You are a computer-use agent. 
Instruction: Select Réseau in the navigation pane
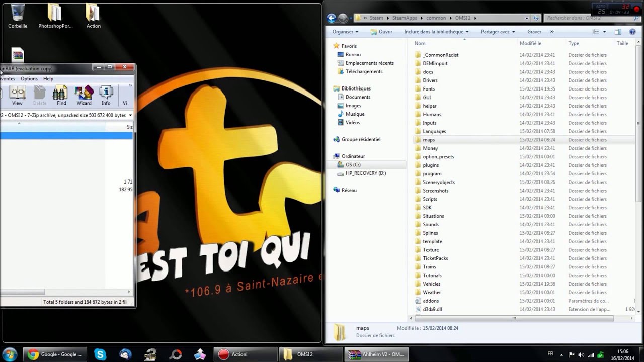click(x=349, y=190)
